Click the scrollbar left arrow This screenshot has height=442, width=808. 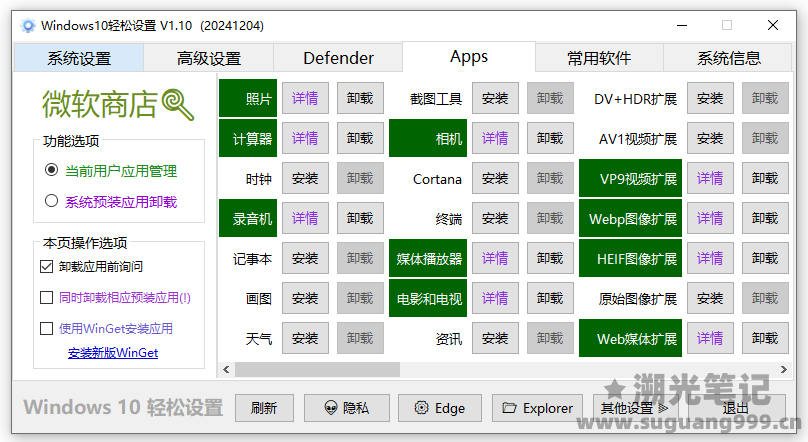coord(226,369)
